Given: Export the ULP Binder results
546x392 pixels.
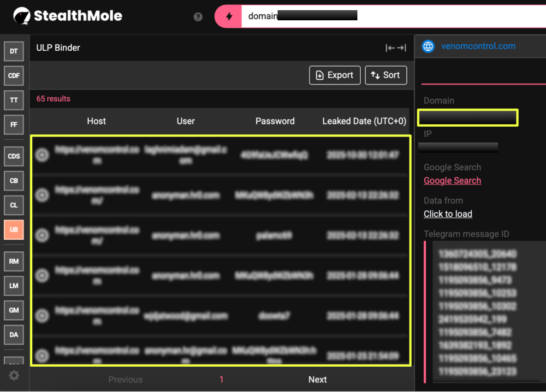Looking at the screenshot, I should click(x=334, y=75).
